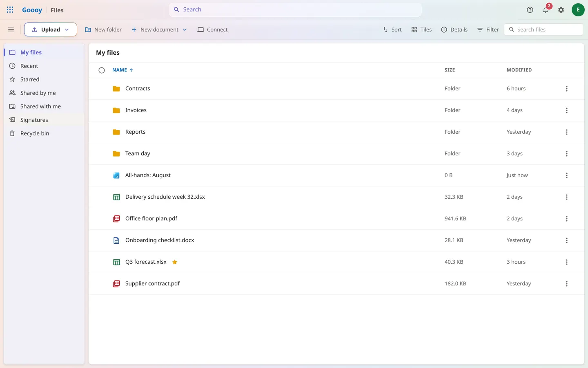588x368 pixels.
Task: Click the All-hands: August file icon
Action: tap(116, 175)
